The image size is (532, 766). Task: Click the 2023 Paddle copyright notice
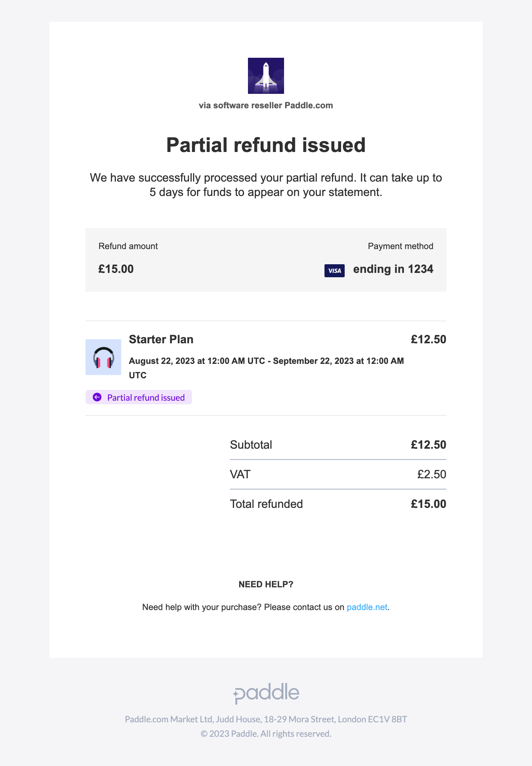coord(266,734)
